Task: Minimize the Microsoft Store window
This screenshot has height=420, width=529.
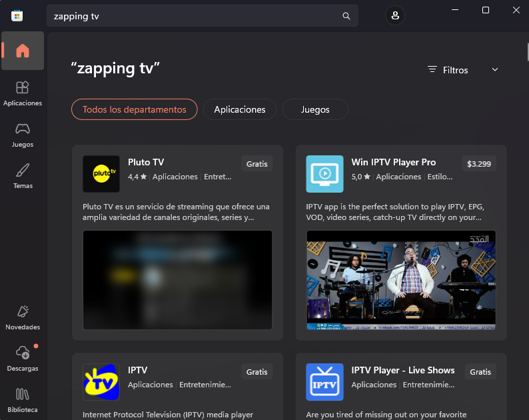Action: (x=455, y=10)
